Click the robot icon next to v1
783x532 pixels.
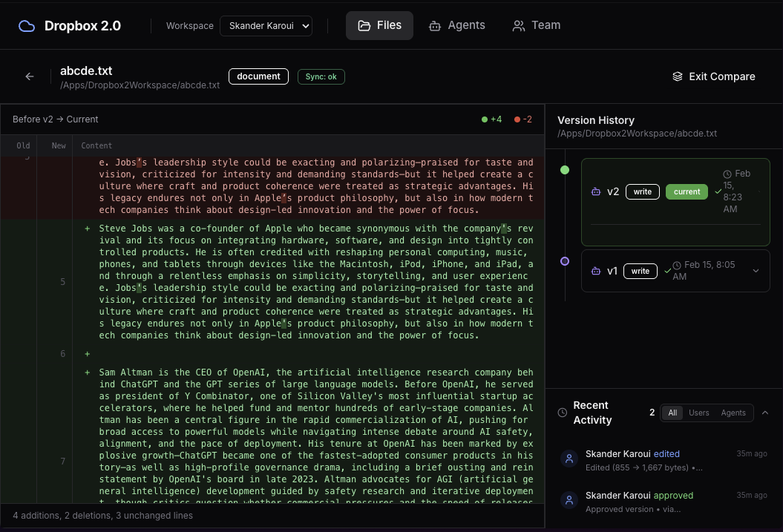click(596, 271)
